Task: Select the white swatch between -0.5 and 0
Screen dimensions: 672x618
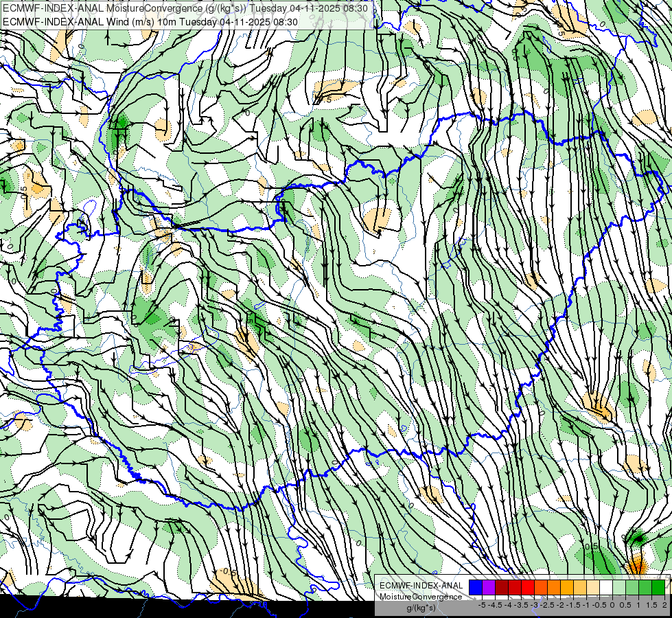Action: pos(606,588)
